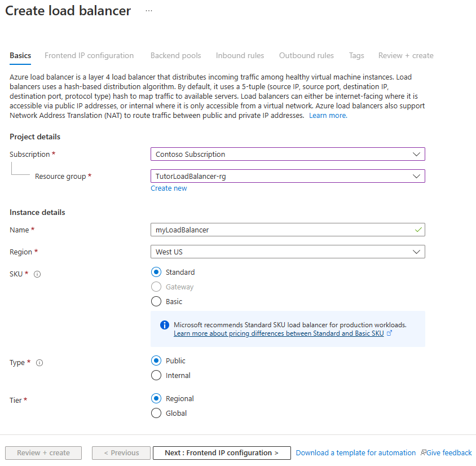
Task: Click the load balancer Name input field
Action: (x=282, y=230)
